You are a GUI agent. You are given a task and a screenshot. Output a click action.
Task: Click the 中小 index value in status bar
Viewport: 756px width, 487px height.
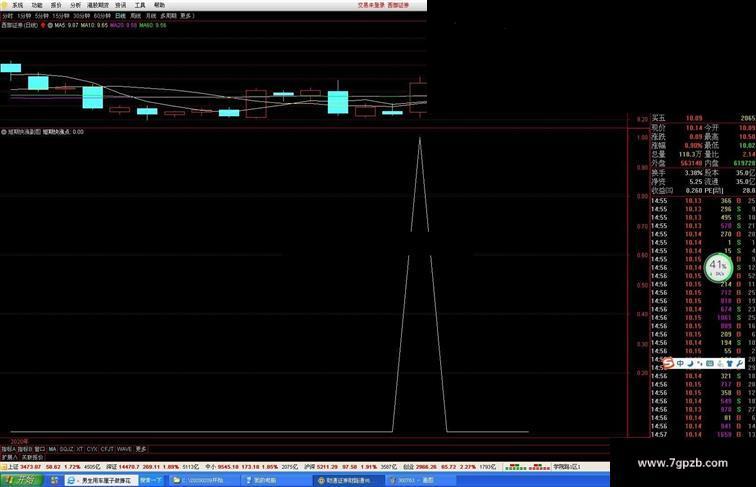coord(229,467)
